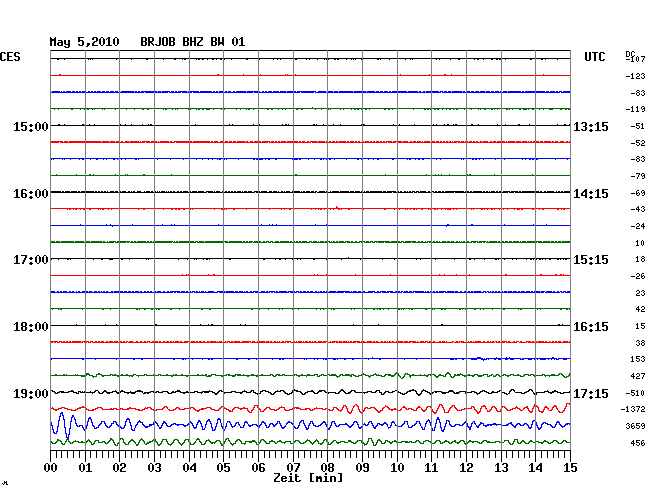This screenshot has height=494, width=650.
Task: Click minute axis tick label '00'
Action: point(50,467)
